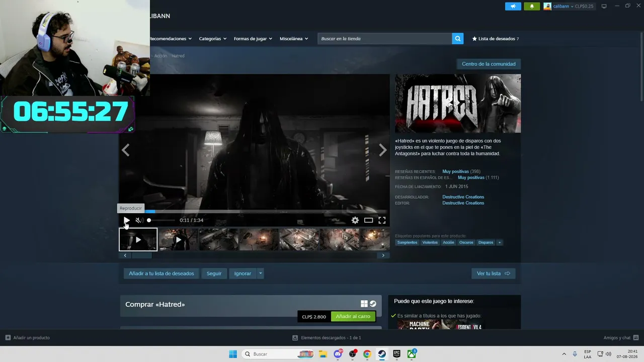
Task: Click the calibann profile avatar
Action: (x=547, y=6)
